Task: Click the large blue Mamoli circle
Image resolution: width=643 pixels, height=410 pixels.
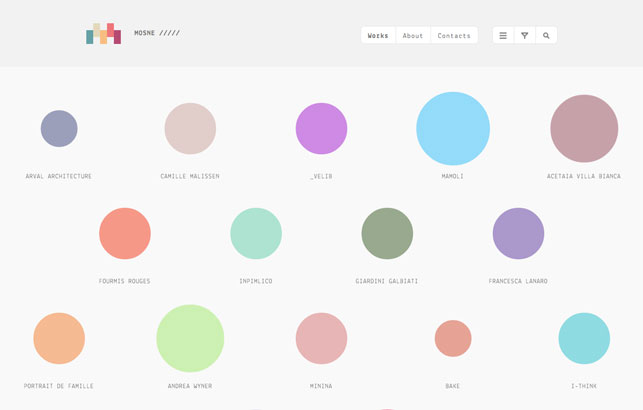Action: pos(453,128)
